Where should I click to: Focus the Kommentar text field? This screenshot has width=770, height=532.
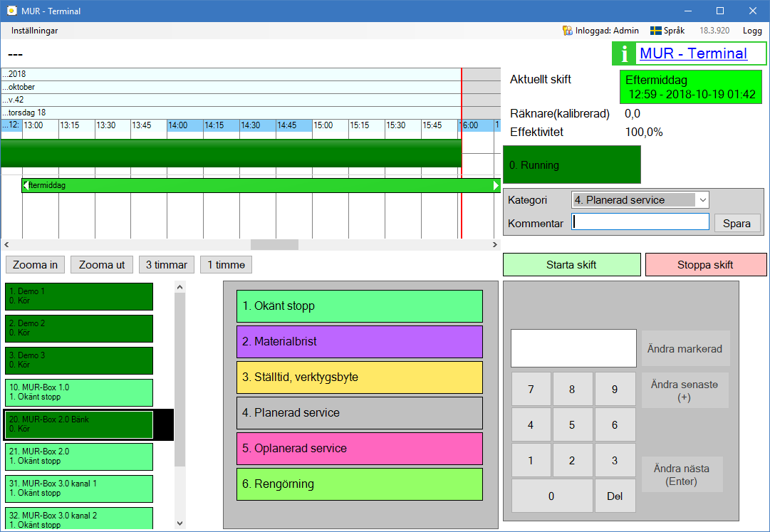(640, 223)
